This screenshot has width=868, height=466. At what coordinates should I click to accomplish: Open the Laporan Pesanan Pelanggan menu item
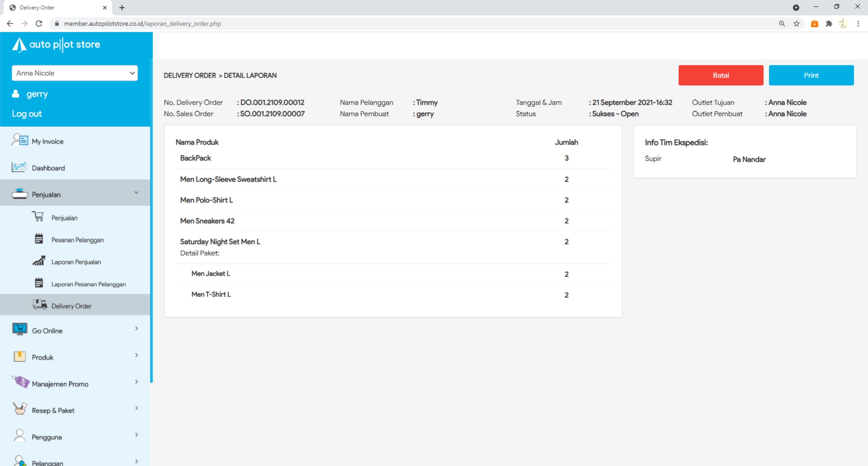88,284
